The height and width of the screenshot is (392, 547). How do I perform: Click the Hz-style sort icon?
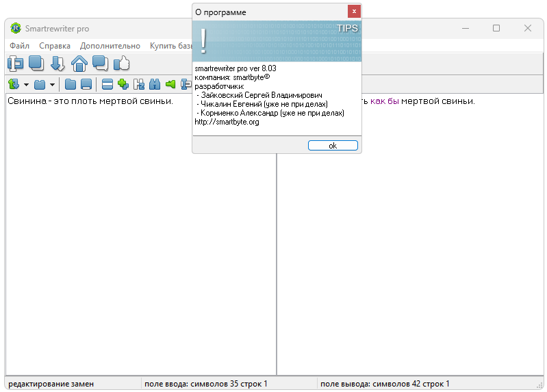[139, 84]
